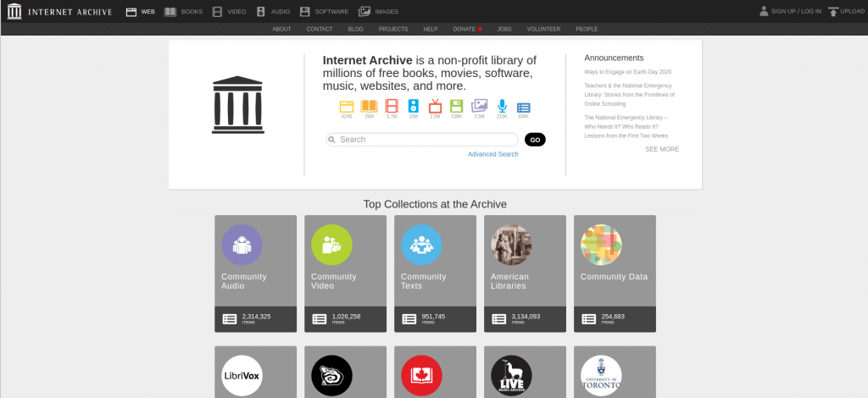Open the Audio section in top navigation
Image resolution: width=868 pixels, height=398 pixels.
coord(273,12)
